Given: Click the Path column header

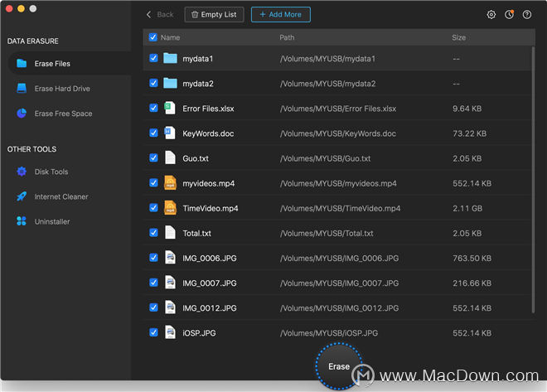Looking at the screenshot, I should coord(287,37).
